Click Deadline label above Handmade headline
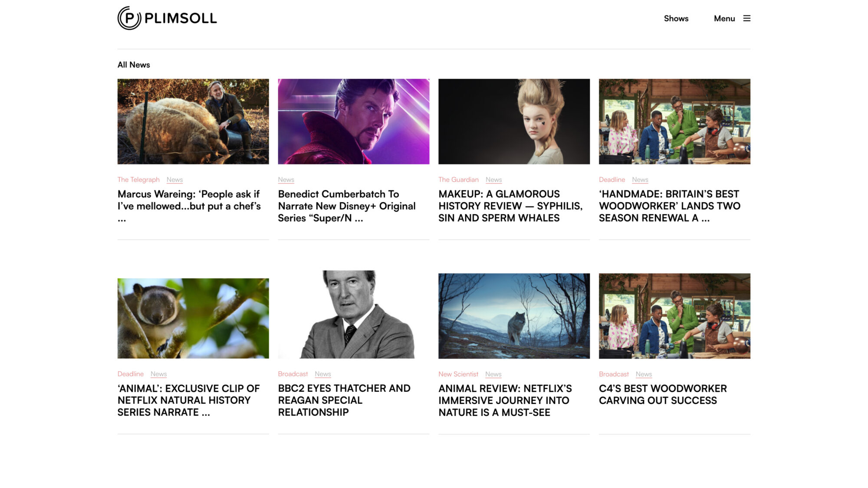868x488 pixels. coord(612,180)
